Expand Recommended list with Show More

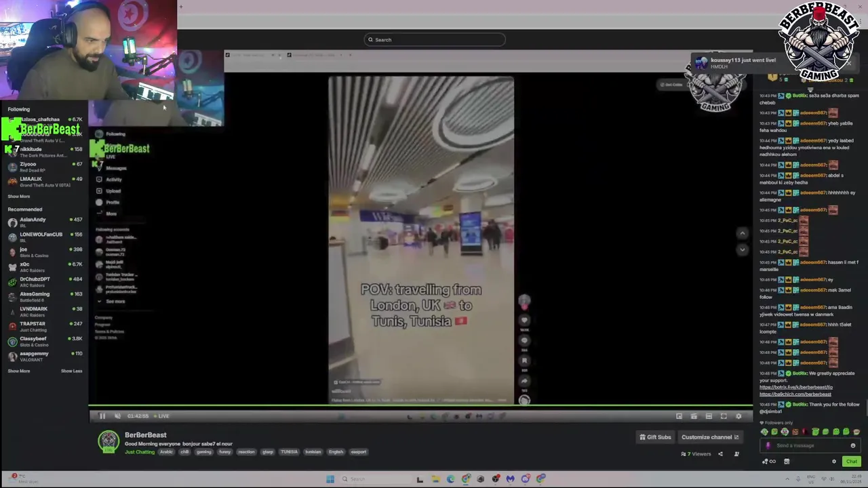19,371
